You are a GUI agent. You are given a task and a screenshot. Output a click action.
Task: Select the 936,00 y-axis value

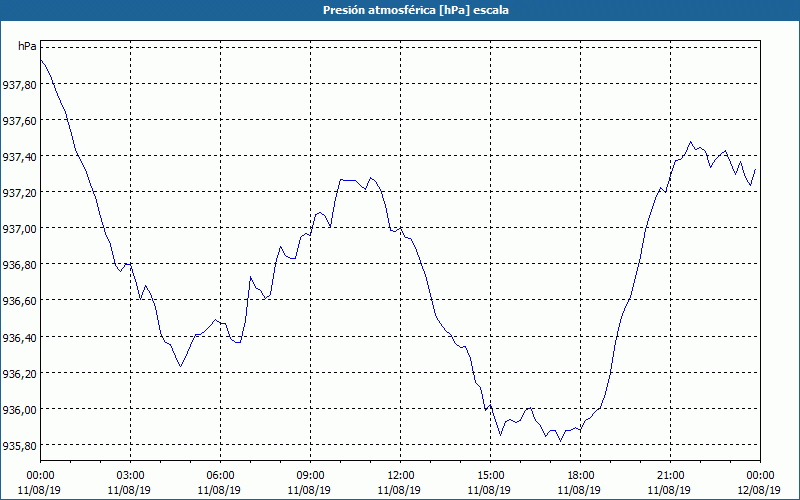tap(20, 410)
